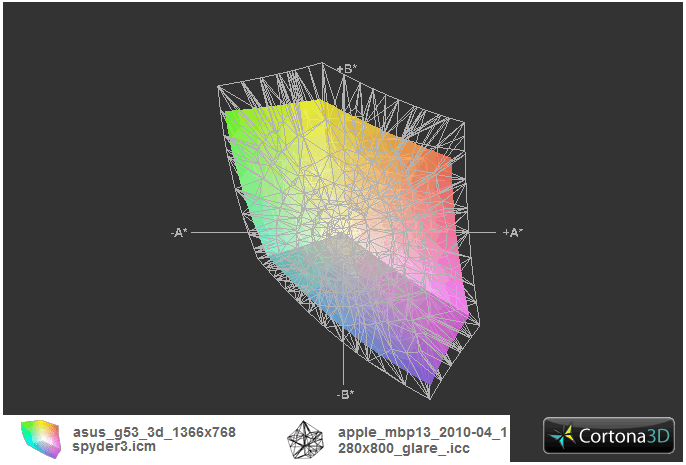Click the asus_g53_3d_1366x768 spyder3.icm label
The height and width of the screenshot is (465, 686).
(x=154, y=439)
